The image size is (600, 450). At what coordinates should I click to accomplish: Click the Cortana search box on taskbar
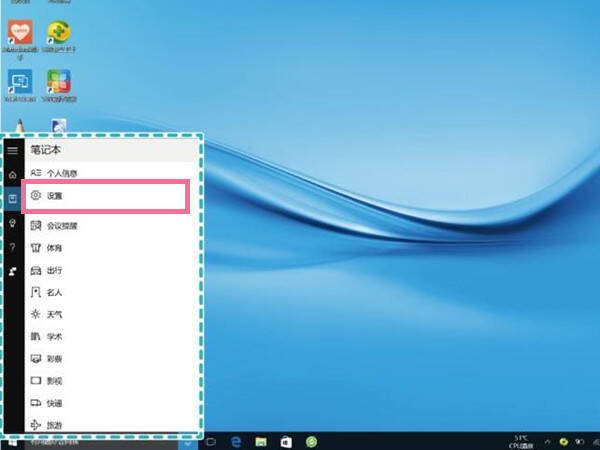point(101,443)
